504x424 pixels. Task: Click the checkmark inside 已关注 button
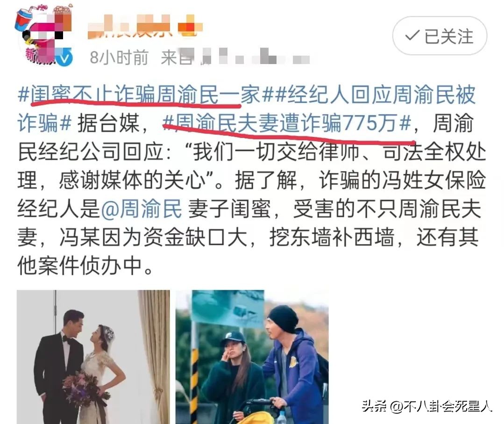(412, 36)
